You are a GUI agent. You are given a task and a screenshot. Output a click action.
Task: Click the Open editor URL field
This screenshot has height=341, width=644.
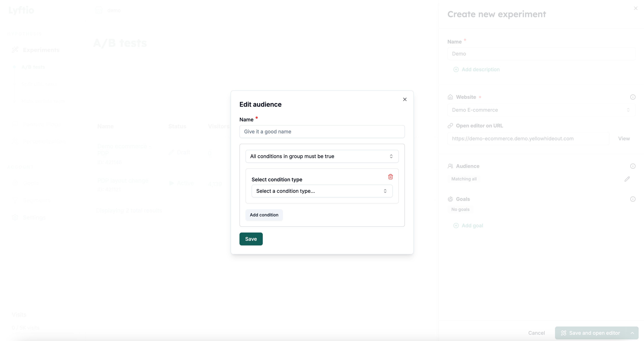528,139
